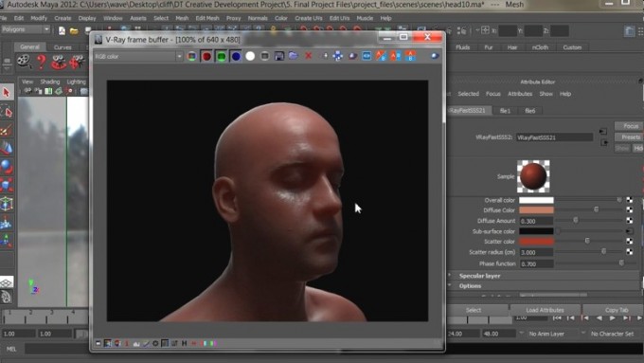Viewport: 644px width, 363px height.
Task: Click Diffuse Amount slider handle
Action: [x=576, y=220]
